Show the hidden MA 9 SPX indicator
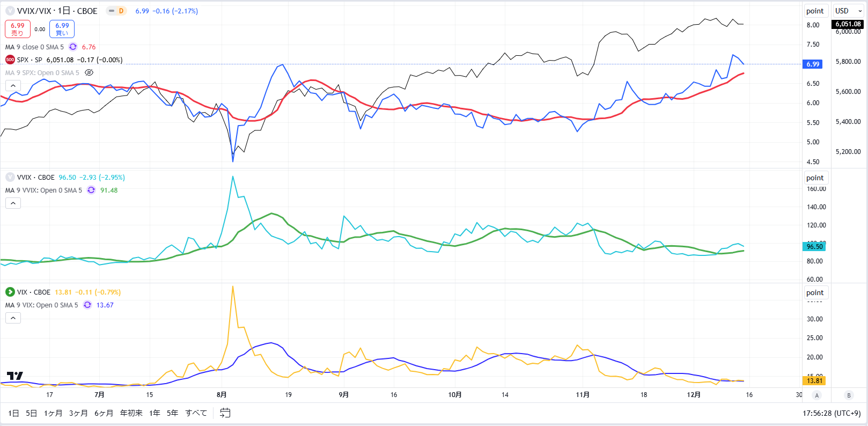868x426 pixels. [x=89, y=72]
